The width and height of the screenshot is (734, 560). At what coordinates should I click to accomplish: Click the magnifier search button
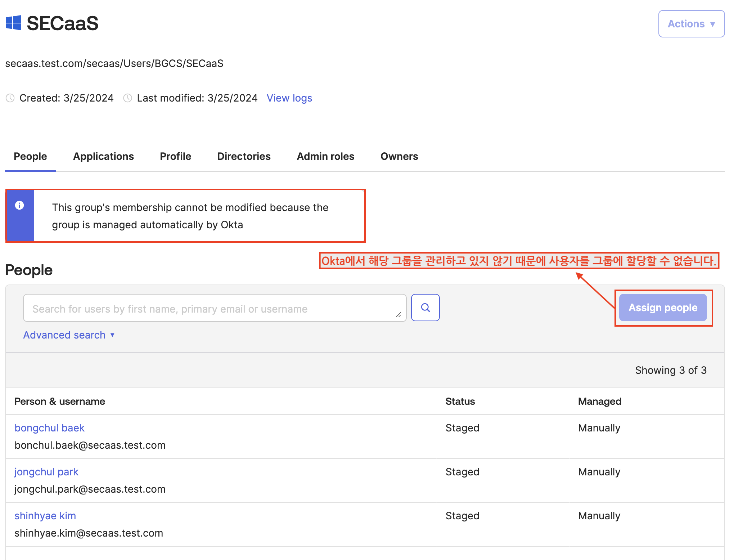pyautogui.click(x=425, y=308)
